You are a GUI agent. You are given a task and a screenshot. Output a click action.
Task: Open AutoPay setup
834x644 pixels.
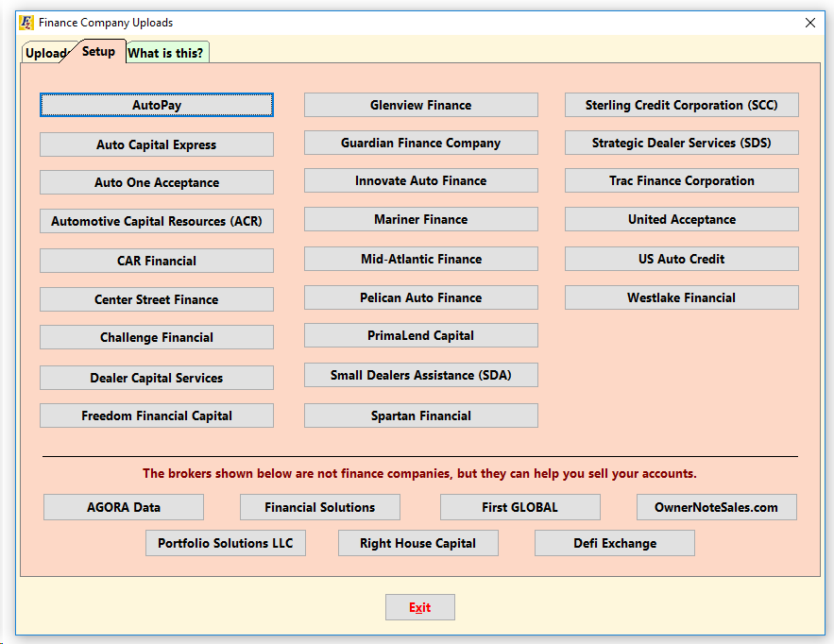[x=157, y=106]
